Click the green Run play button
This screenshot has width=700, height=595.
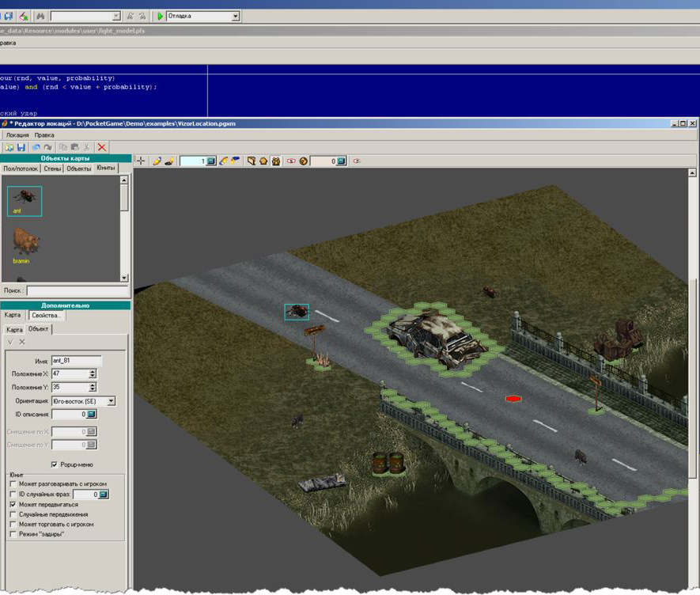point(161,16)
